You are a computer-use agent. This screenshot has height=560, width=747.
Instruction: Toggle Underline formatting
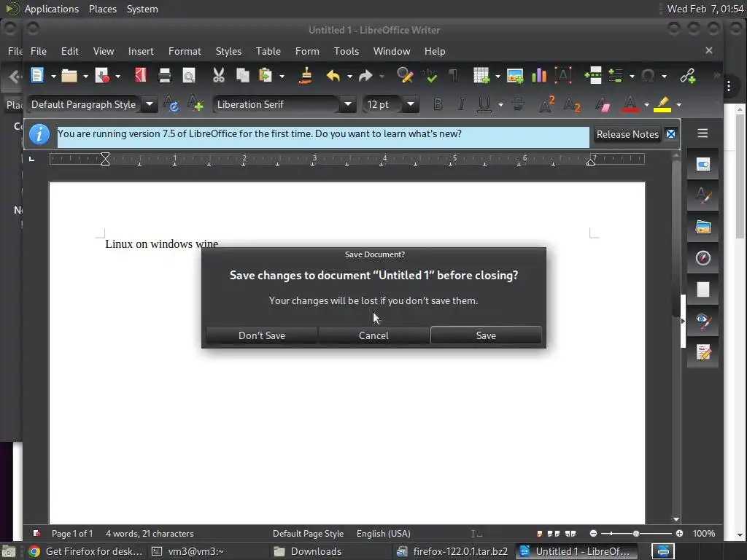pos(484,104)
